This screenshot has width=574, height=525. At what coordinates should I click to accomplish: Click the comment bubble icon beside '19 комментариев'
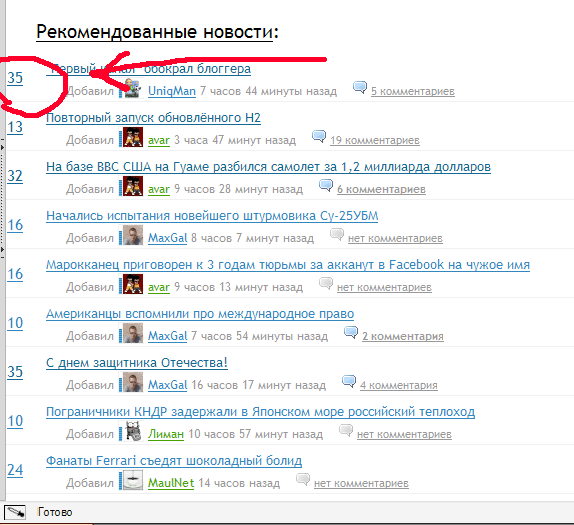coord(319,136)
